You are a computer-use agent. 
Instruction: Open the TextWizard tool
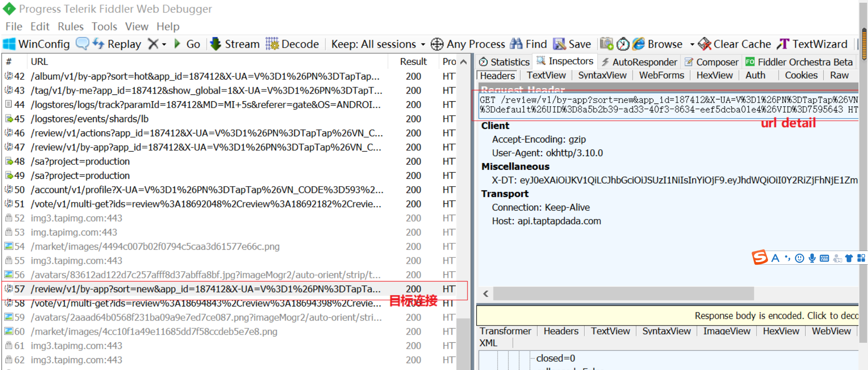tap(812, 44)
